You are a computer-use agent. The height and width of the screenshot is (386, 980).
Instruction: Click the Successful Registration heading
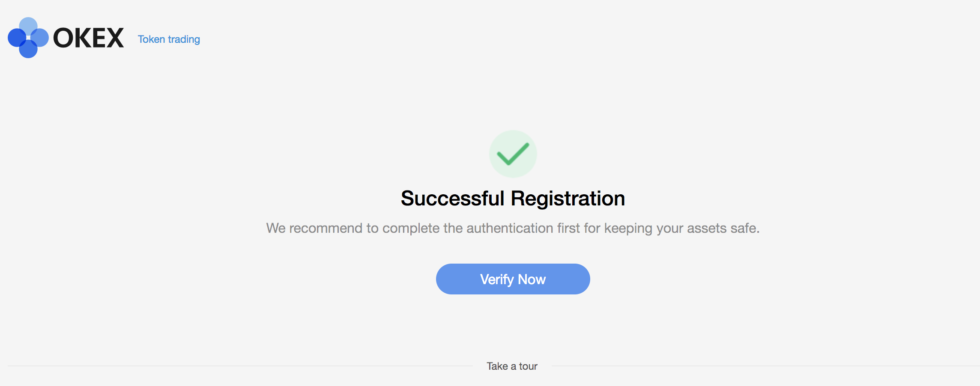click(513, 199)
